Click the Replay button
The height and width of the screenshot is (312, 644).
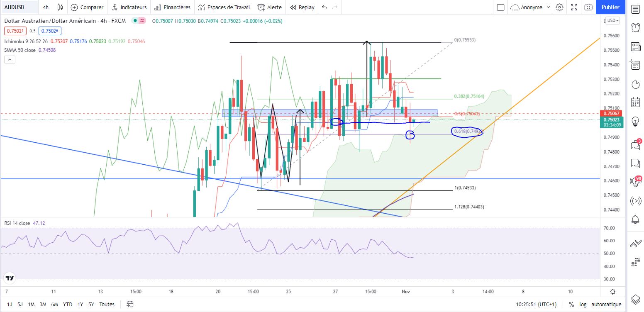pos(302,7)
